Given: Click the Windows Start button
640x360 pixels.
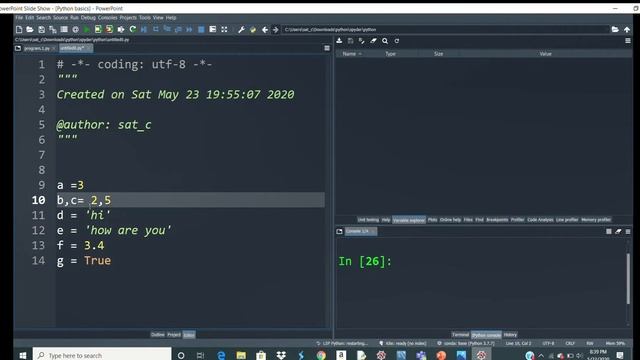Looking at the screenshot, I should [23, 355].
